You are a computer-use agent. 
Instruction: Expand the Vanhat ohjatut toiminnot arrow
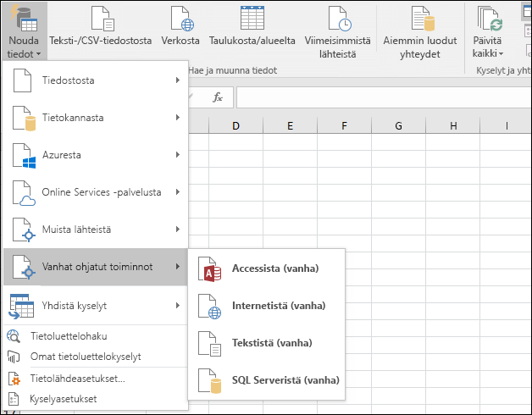178,267
